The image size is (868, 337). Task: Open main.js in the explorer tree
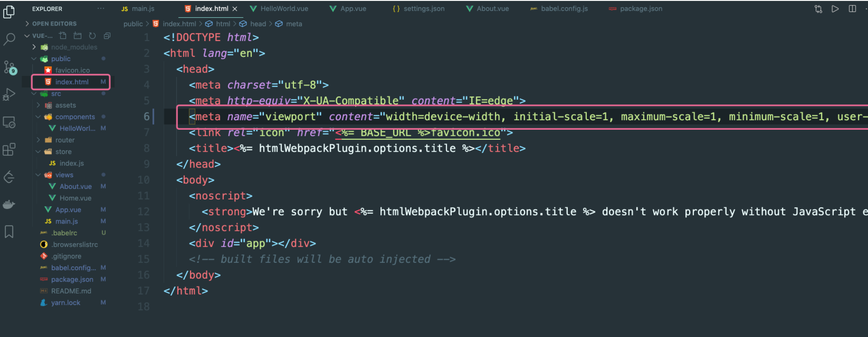pyautogui.click(x=61, y=221)
